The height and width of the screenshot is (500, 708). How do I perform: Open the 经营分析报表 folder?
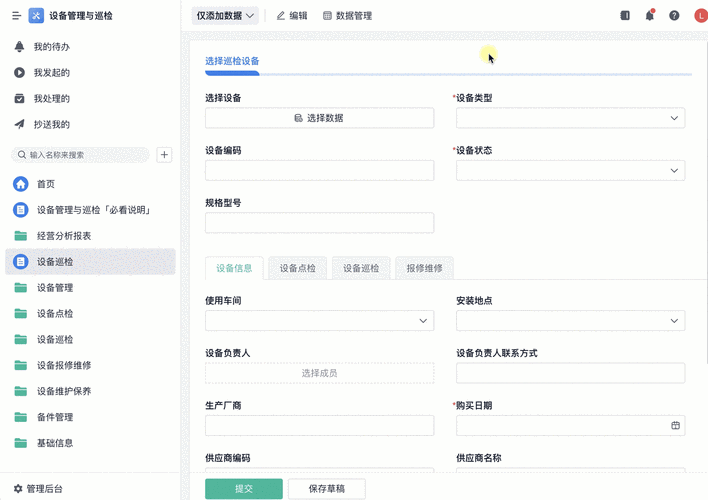(90, 236)
